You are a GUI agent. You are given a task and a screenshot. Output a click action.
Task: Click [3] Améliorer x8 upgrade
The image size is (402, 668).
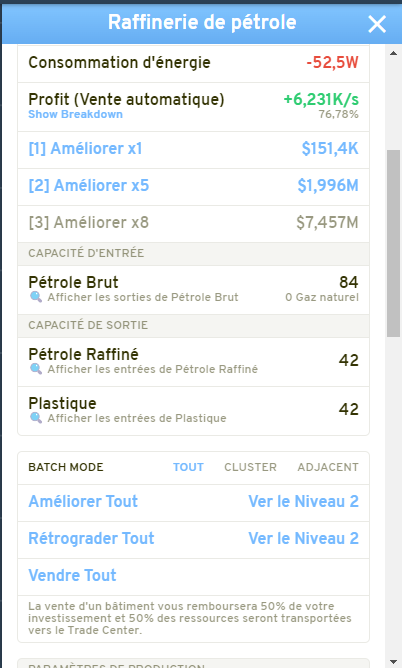pyautogui.click(x=193, y=223)
